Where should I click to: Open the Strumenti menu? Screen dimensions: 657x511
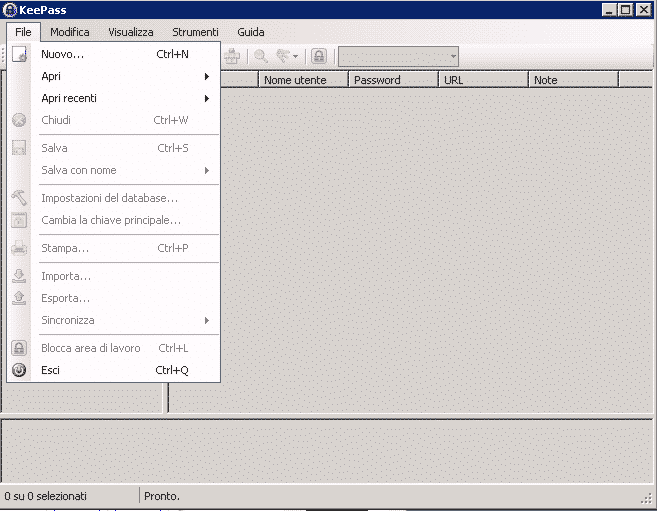(195, 32)
